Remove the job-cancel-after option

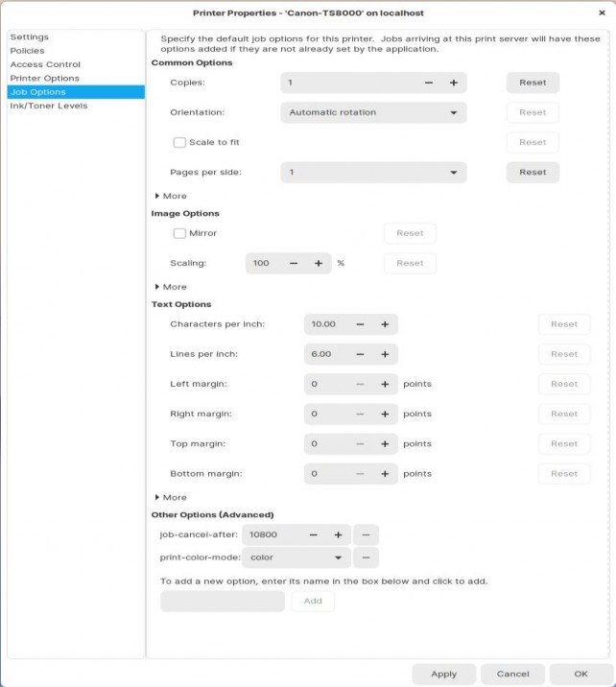click(366, 535)
